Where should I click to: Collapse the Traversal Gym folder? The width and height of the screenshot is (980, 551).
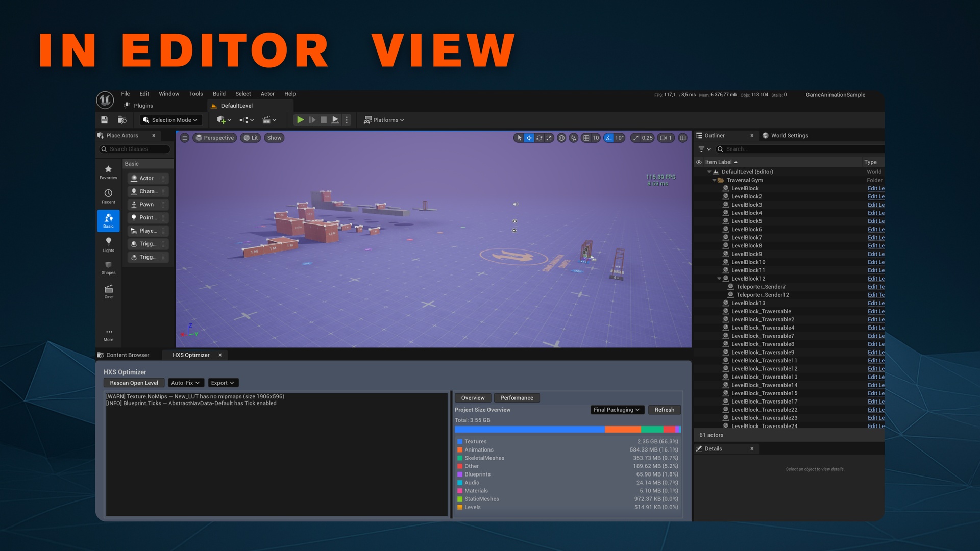(x=714, y=180)
